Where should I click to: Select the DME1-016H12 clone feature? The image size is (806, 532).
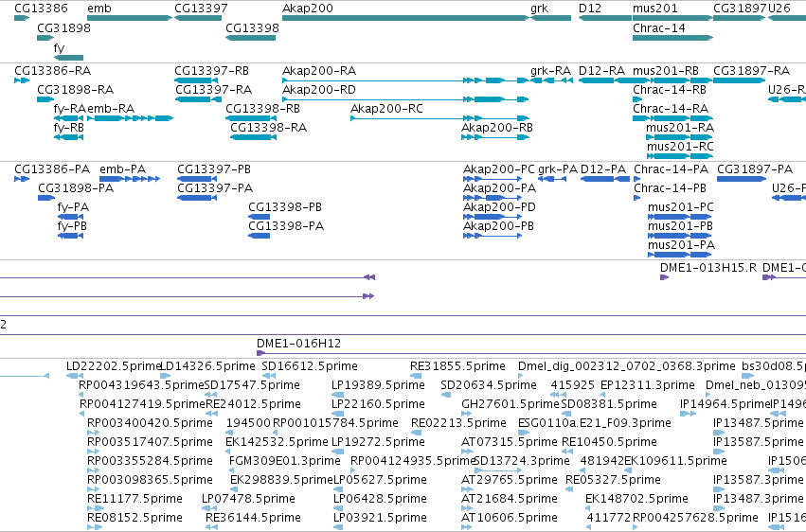pyautogui.click(x=531, y=353)
